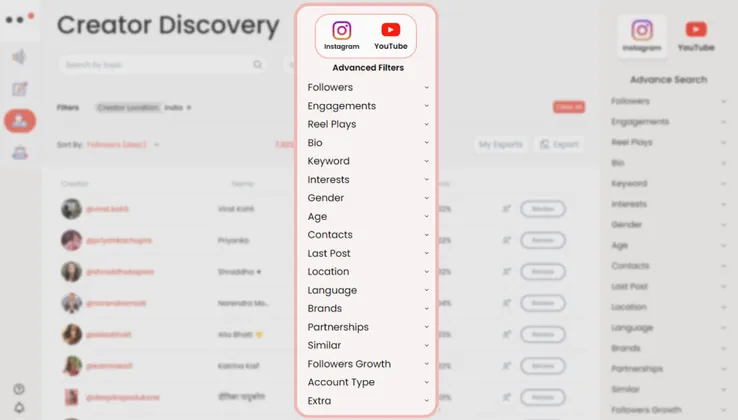Open the notes edit icon in left sidebar

click(20, 89)
